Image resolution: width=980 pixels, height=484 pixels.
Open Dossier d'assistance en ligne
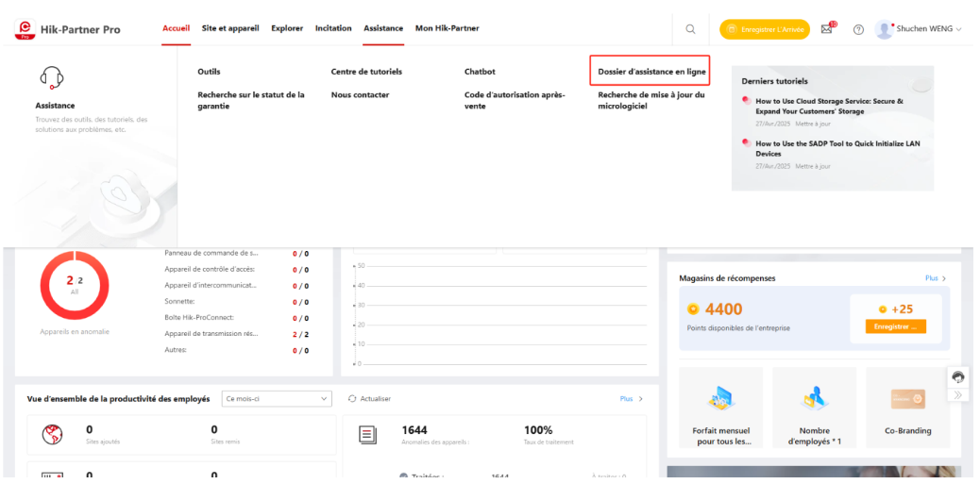[x=651, y=72]
